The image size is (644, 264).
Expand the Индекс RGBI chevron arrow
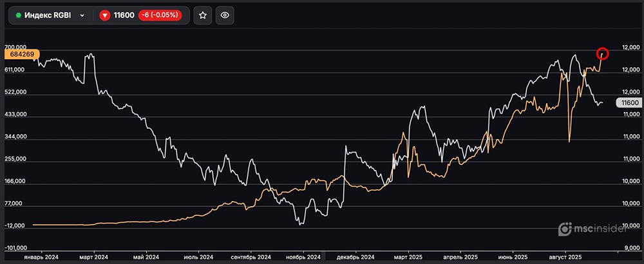[x=82, y=15]
